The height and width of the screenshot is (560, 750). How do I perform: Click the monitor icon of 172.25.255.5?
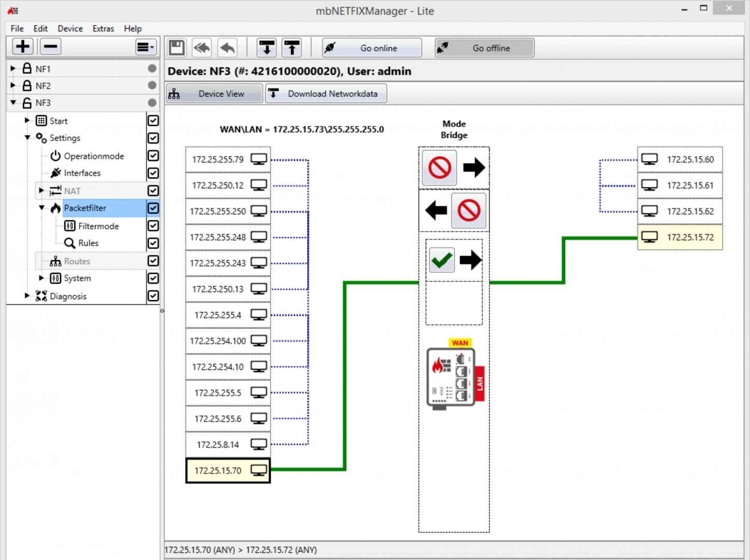pos(259,393)
